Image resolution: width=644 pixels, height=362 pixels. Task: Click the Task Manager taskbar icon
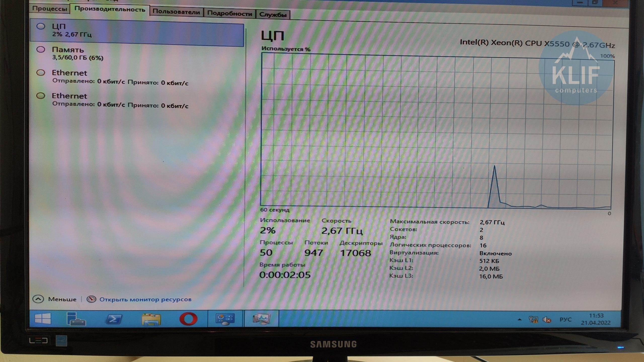point(261,319)
